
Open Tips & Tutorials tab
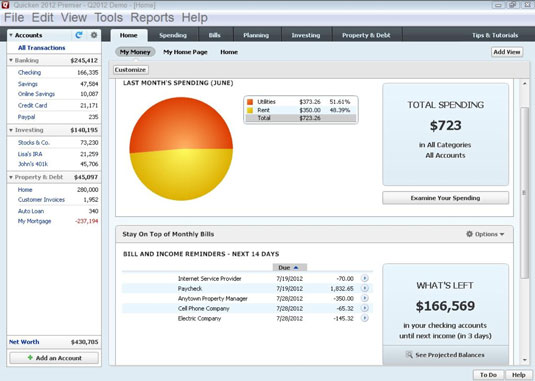coord(495,35)
